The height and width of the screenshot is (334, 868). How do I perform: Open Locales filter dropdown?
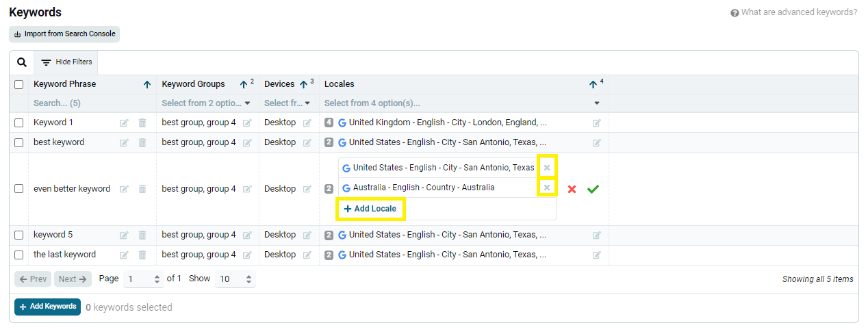(463, 103)
